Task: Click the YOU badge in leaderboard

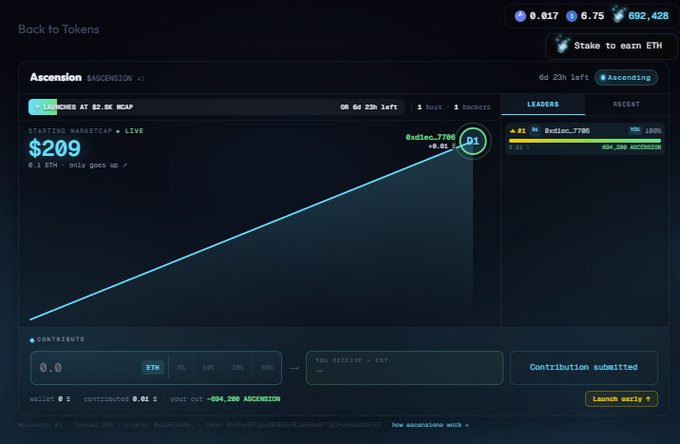Action: pos(635,130)
